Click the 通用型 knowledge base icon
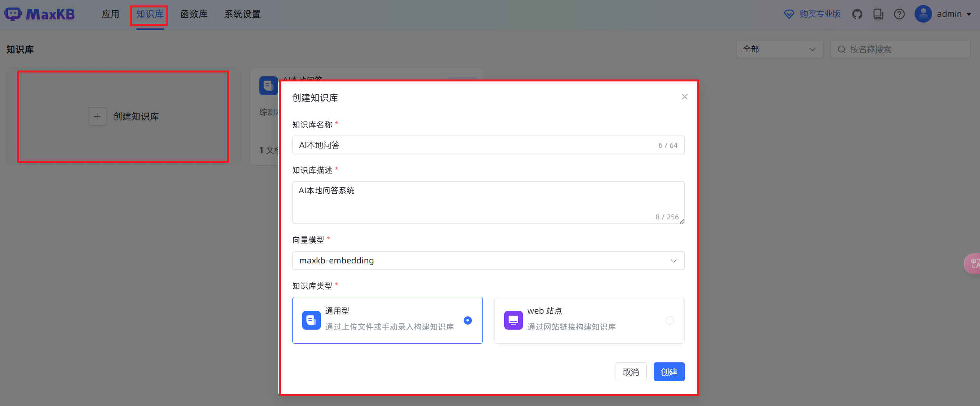The width and height of the screenshot is (980, 406). (x=311, y=320)
